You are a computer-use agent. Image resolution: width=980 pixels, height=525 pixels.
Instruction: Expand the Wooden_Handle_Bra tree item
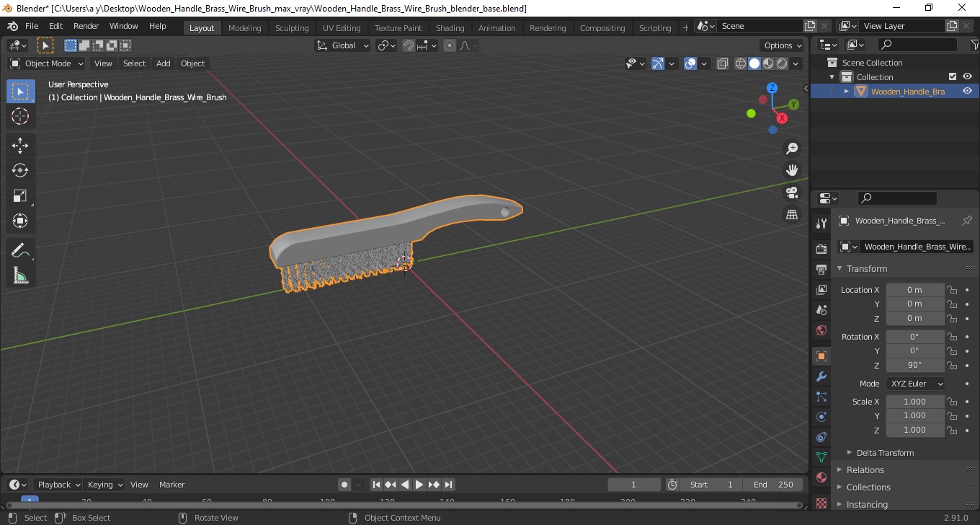847,91
